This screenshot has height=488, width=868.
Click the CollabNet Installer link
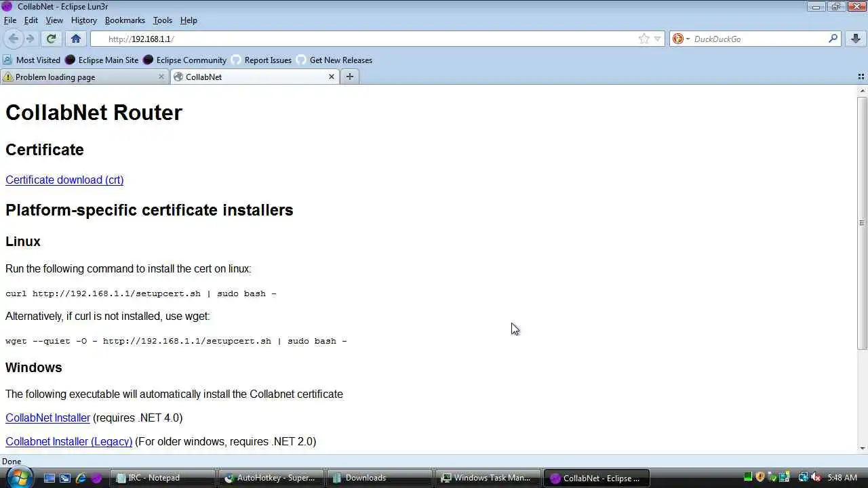pos(47,418)
